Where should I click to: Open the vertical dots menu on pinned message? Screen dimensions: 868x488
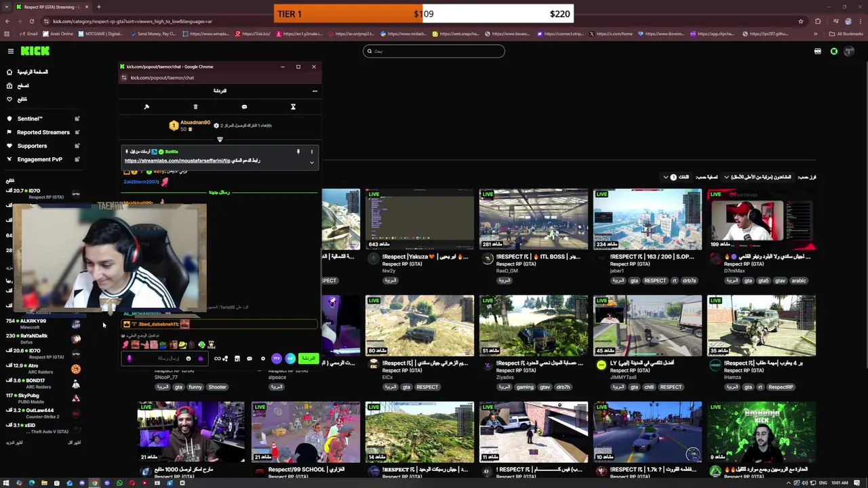pos(312,152)
